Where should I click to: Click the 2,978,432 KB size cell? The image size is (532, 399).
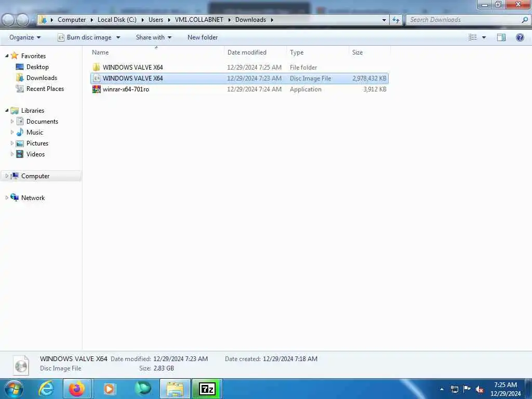click(369, 78)
